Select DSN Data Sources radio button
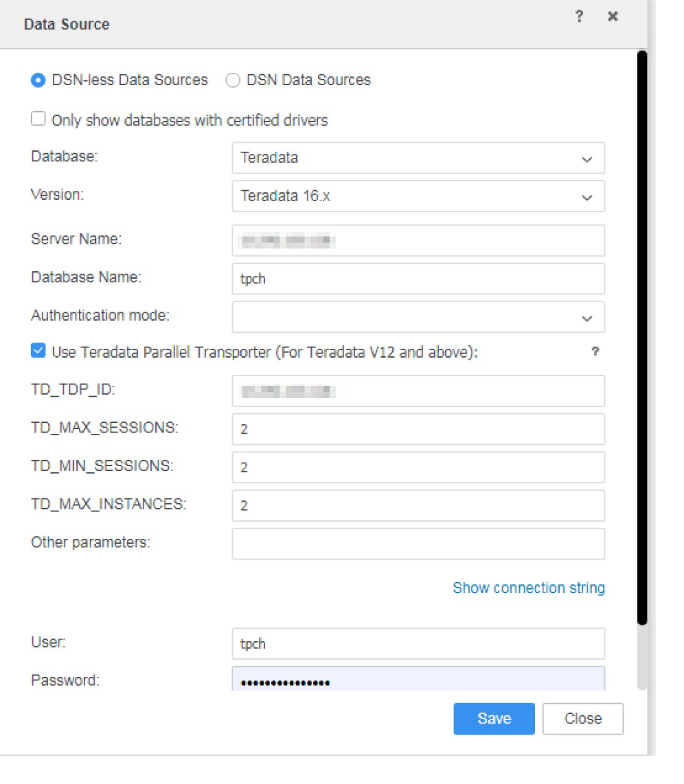 233,80
